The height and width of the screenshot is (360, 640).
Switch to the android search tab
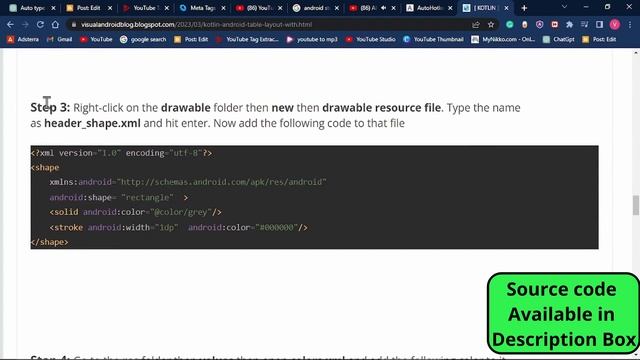coord(316,8)
